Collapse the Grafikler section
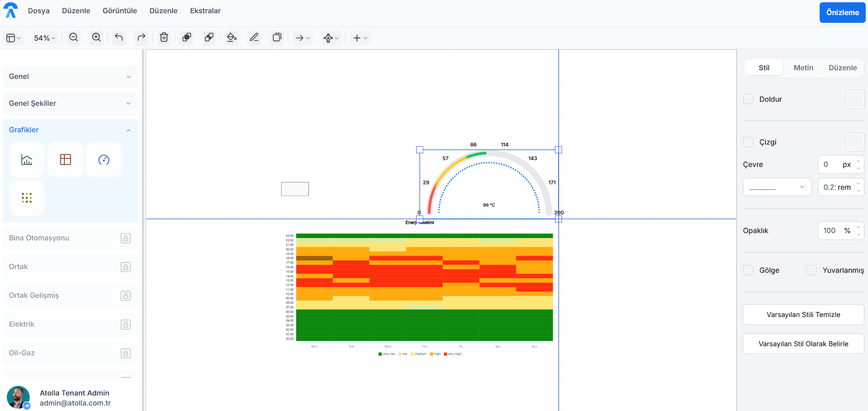 click(x=70, y=130)
